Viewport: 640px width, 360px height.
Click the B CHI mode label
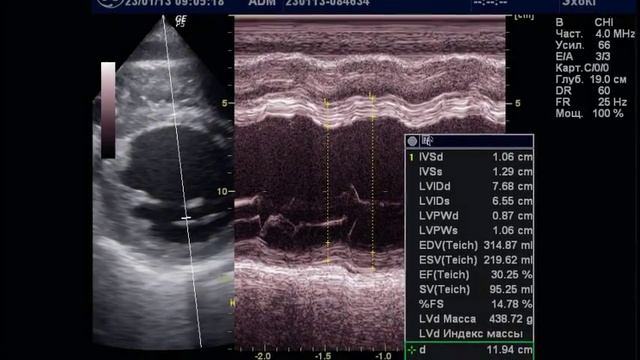[x=584, y=22]
